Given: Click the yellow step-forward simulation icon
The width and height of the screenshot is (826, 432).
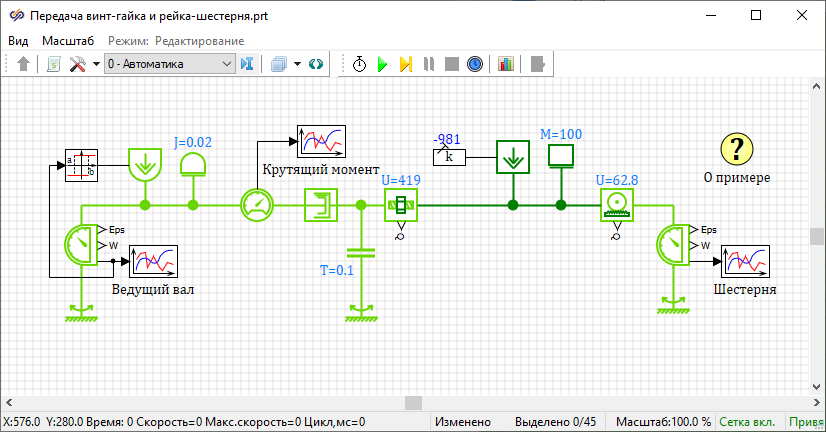Looking at the screenshot, I should (405, 64).
